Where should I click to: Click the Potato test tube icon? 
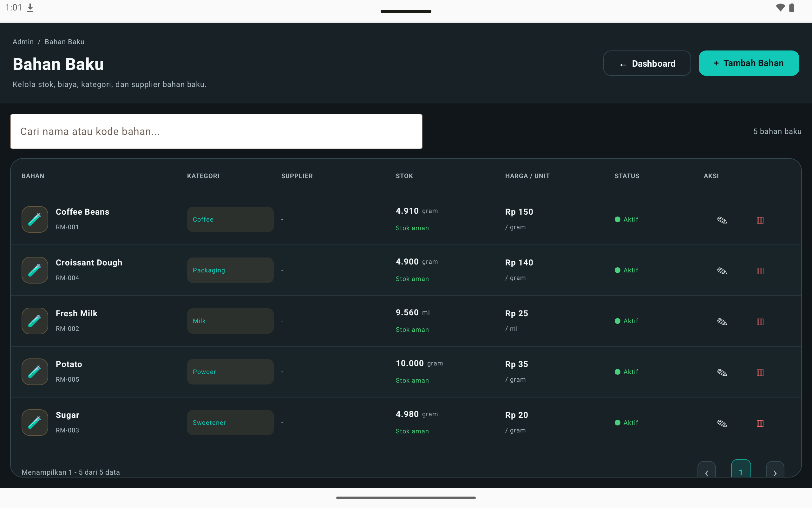35,371
